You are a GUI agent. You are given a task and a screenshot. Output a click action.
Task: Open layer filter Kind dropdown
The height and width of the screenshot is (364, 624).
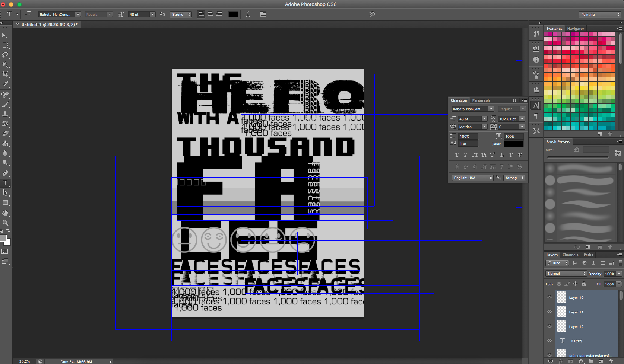click(558, 263)
